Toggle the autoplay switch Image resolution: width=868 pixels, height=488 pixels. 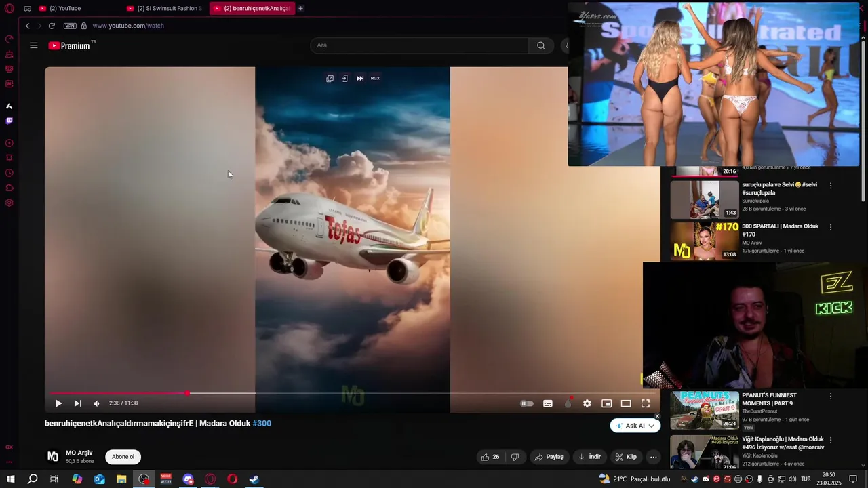coord(527,403)
